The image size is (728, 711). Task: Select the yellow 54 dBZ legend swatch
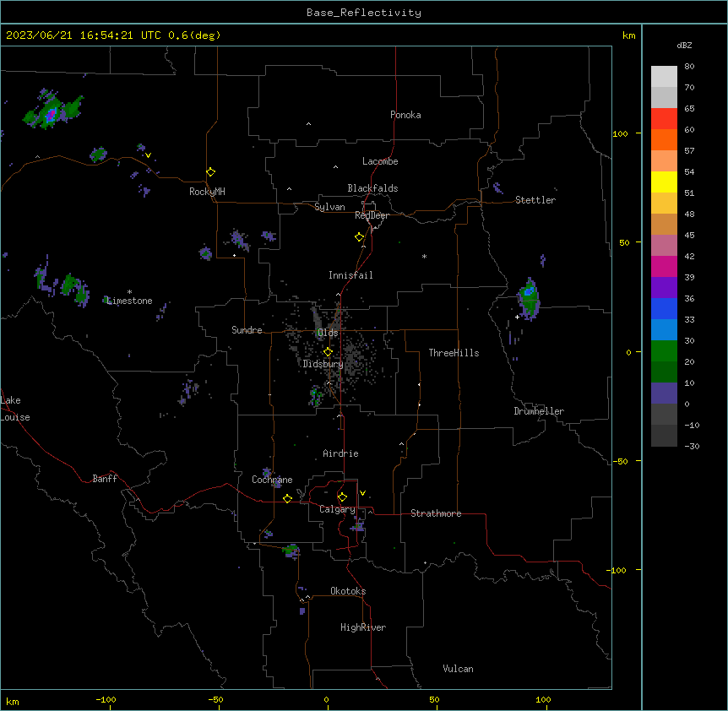click(664, 182)
